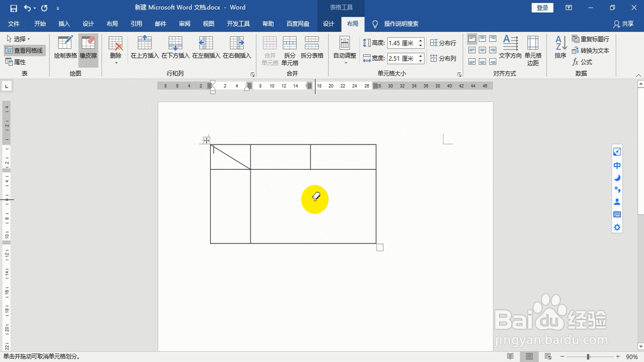The image size is (644, 362).
Task: Switch to Table Tools Design (设计) tab
Action: point(328,24)
